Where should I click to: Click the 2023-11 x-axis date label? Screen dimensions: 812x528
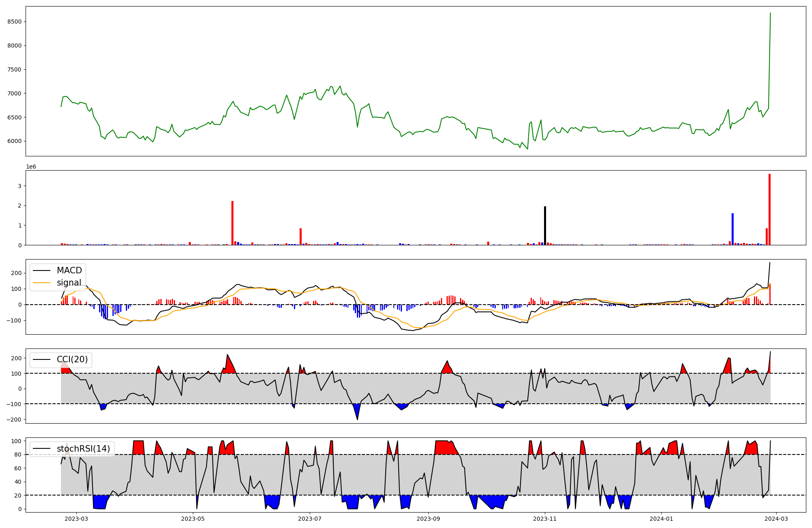click(545, 519)
